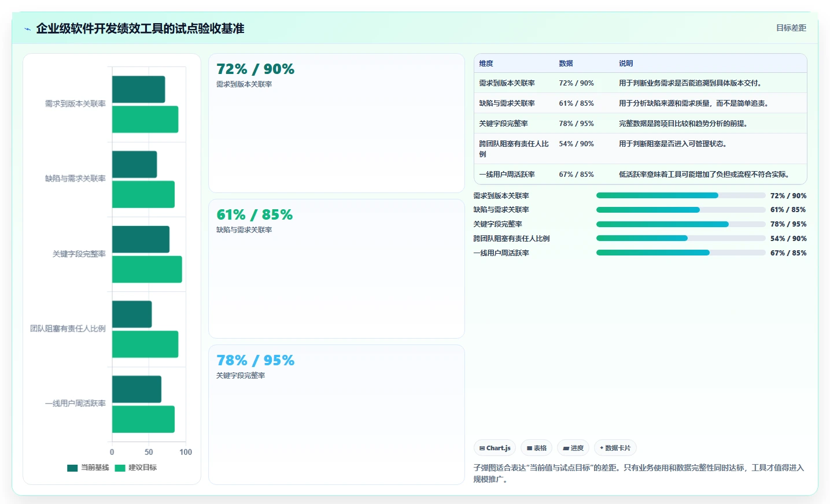This screenshot has height=504, width=830.
Task: Click the 当前基线 bar for 一线用户周活跃率
Action: [137, 389]
